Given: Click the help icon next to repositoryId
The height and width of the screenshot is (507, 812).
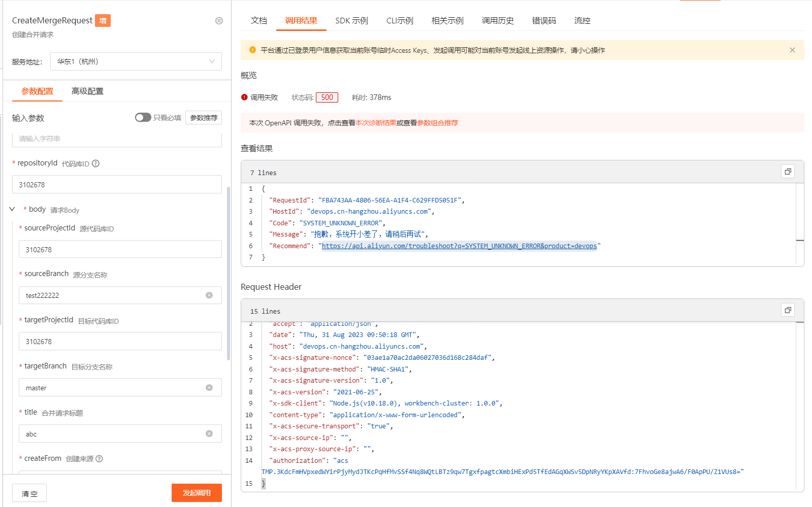Looking at the screenshot, I should pyautogui.click(x=95, y=163).
